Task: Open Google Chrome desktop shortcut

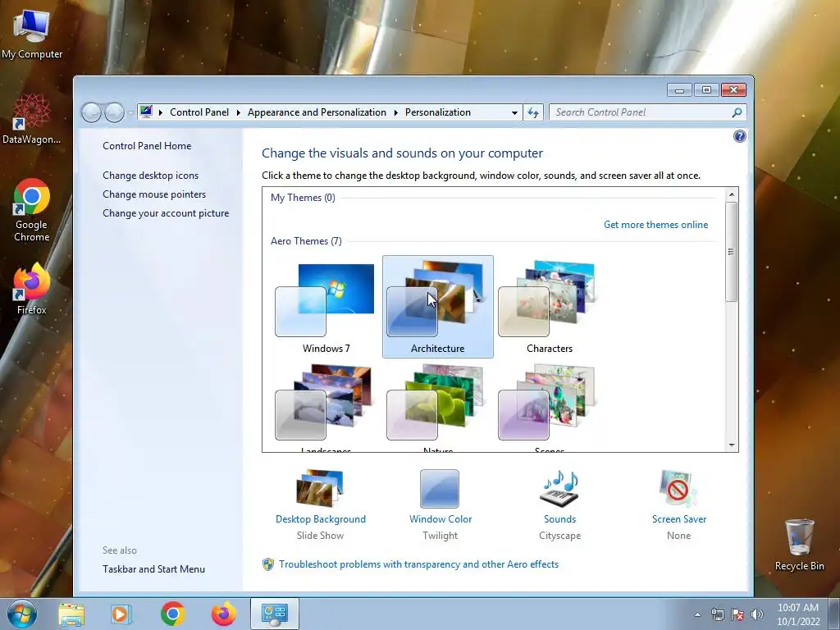Action: 32,210
